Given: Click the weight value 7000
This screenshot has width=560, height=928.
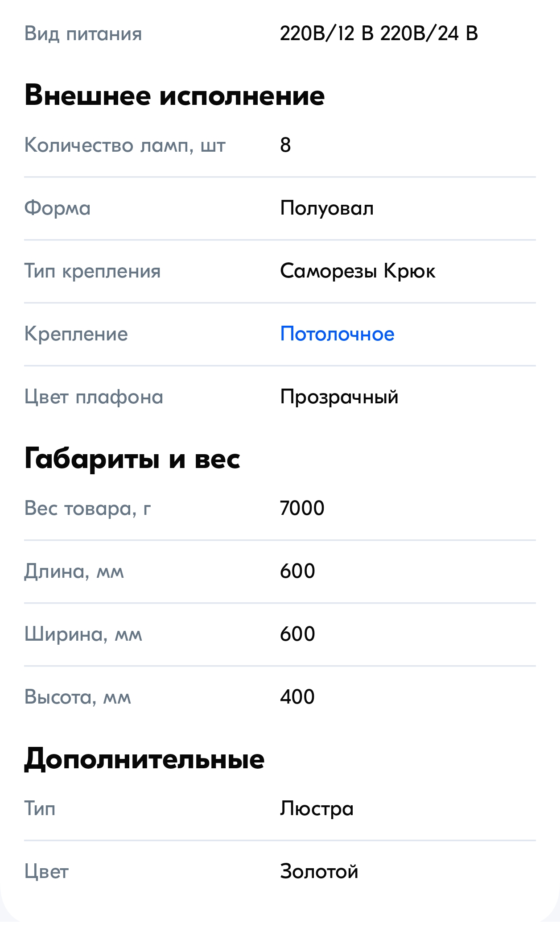Looking at the screenshot, I should pyautogui.click(x=302, y=509).
